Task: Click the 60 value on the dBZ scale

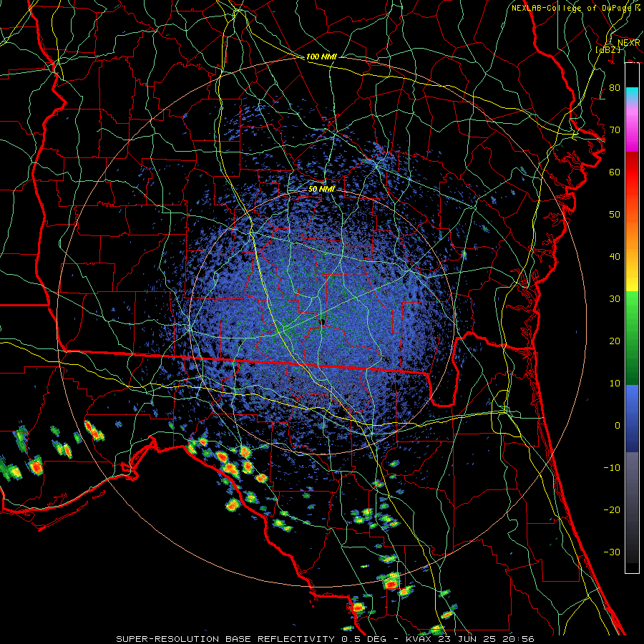Action: [x=615, y=172]
